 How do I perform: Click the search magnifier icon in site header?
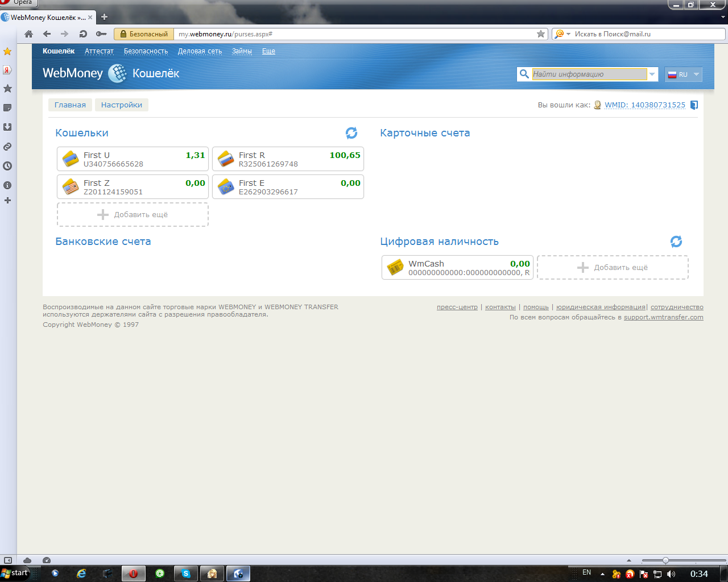coord(524,74)
